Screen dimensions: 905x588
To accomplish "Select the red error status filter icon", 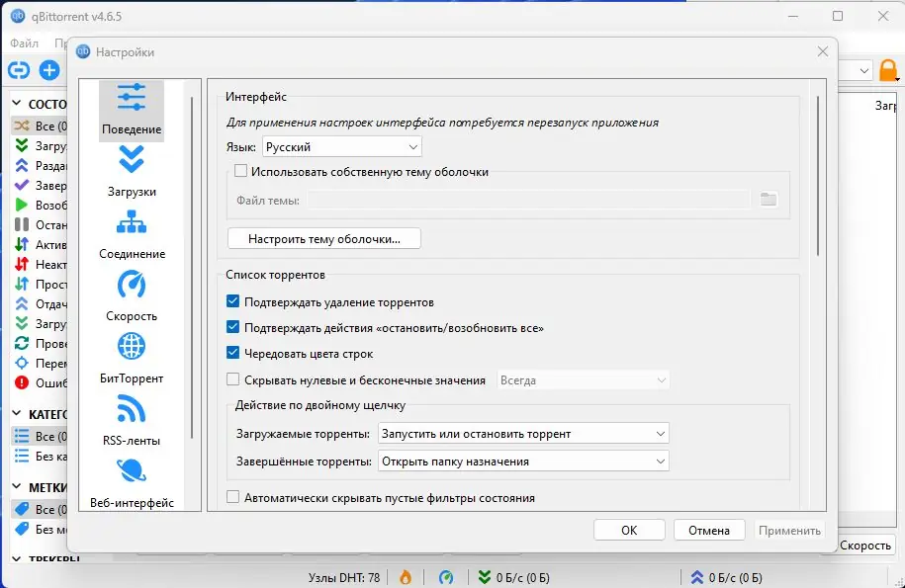I will coord(22,382).
